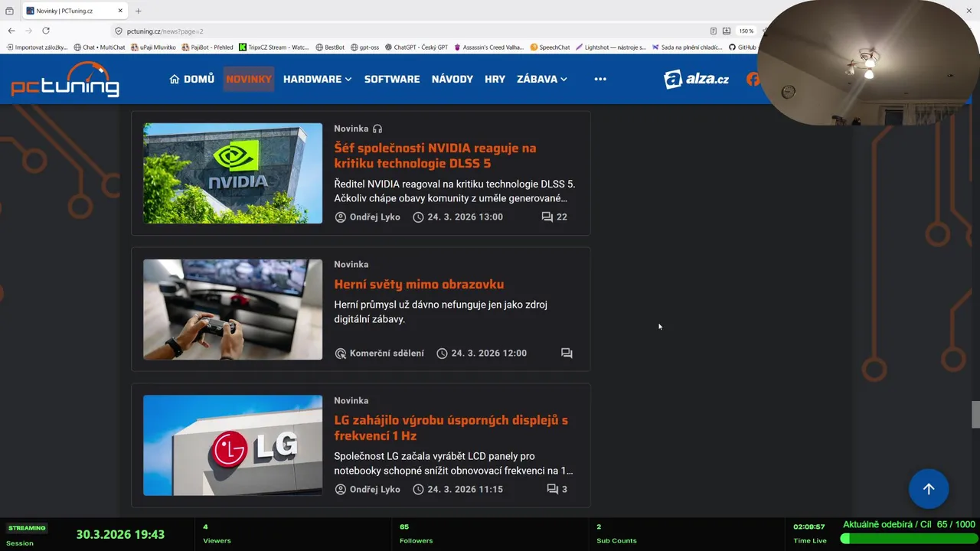This screenshot has height=551, width=980.
Task: Open article LG zahájilo výrobu úsporných displejů
Action: (451, 428)
